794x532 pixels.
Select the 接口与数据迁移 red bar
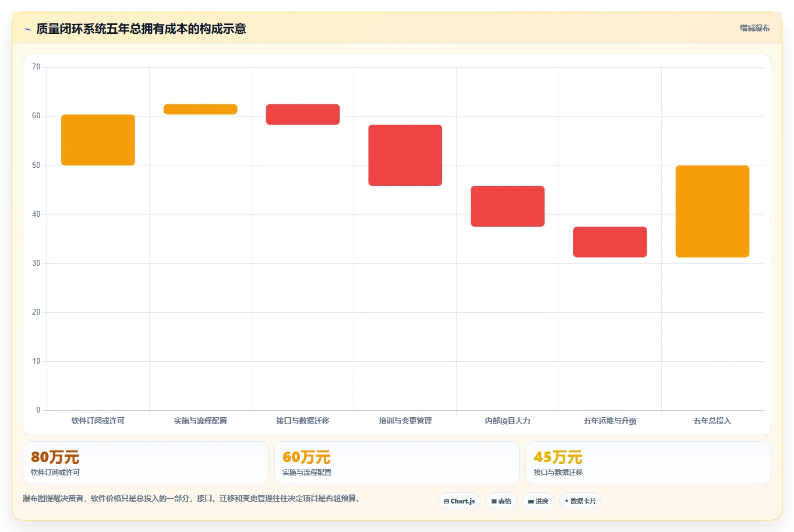tap(303, 114)
